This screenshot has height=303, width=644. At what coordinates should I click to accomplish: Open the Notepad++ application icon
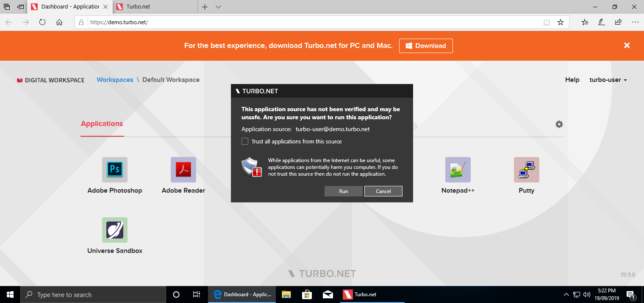[x=458, y=170]
